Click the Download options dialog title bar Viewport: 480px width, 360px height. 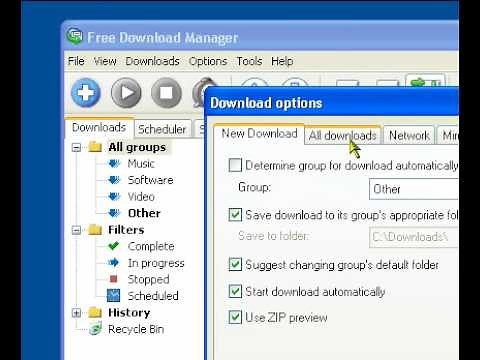click(x=332, y=103)
